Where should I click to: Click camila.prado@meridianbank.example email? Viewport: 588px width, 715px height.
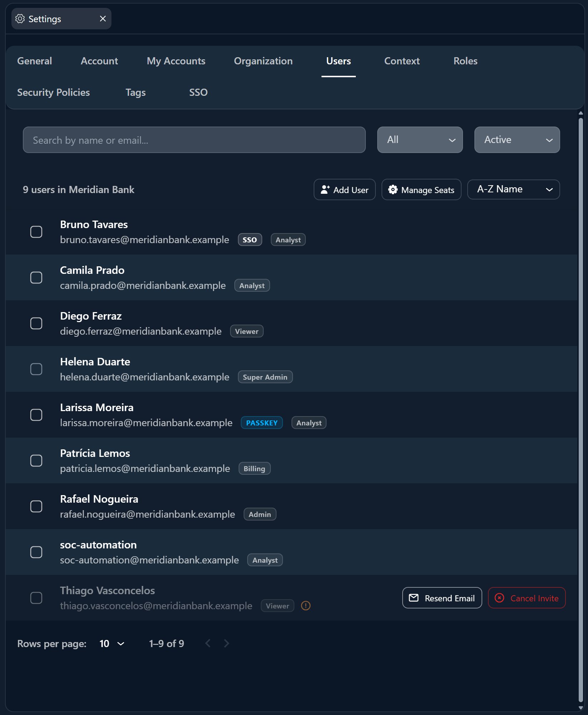pyautogui.click(x=143, y=286)
